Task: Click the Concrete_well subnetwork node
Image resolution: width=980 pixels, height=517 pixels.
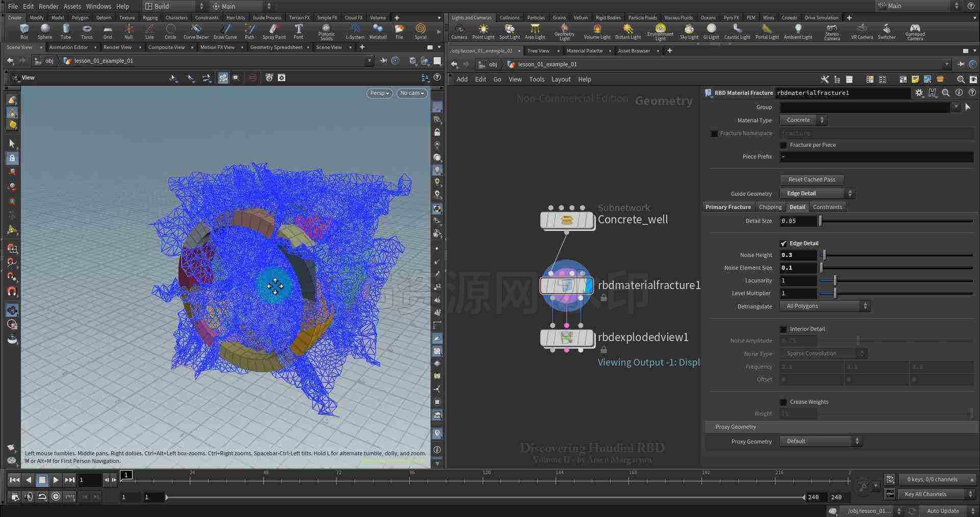Action: 567,220
